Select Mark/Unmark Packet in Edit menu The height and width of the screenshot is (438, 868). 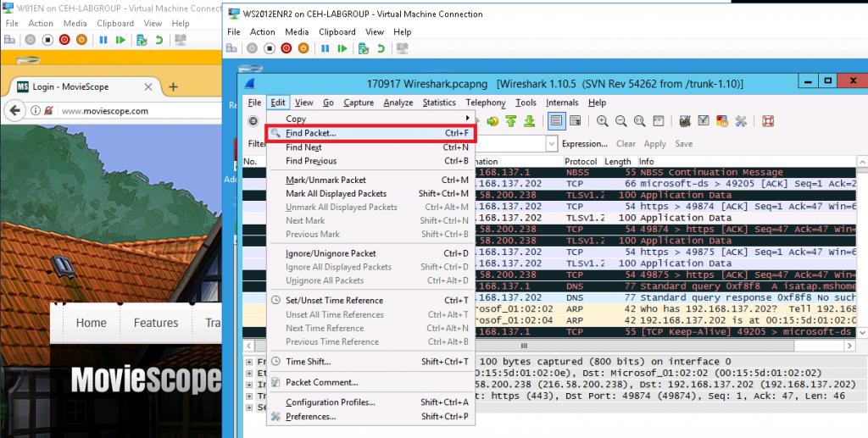(370, 180)
